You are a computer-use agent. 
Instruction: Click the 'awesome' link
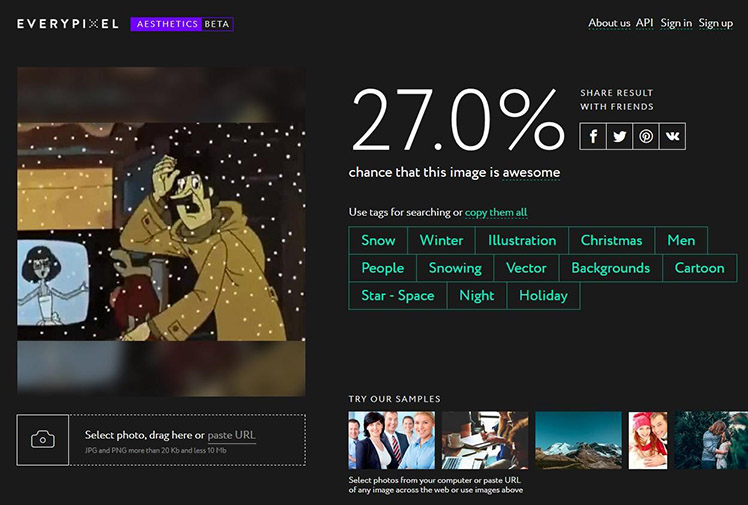[531, 172]
